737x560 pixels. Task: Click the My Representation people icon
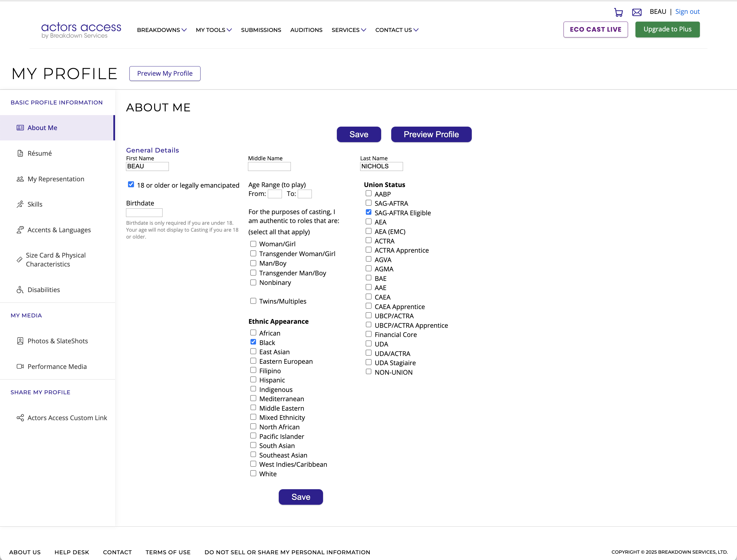[x=20, y=179]
